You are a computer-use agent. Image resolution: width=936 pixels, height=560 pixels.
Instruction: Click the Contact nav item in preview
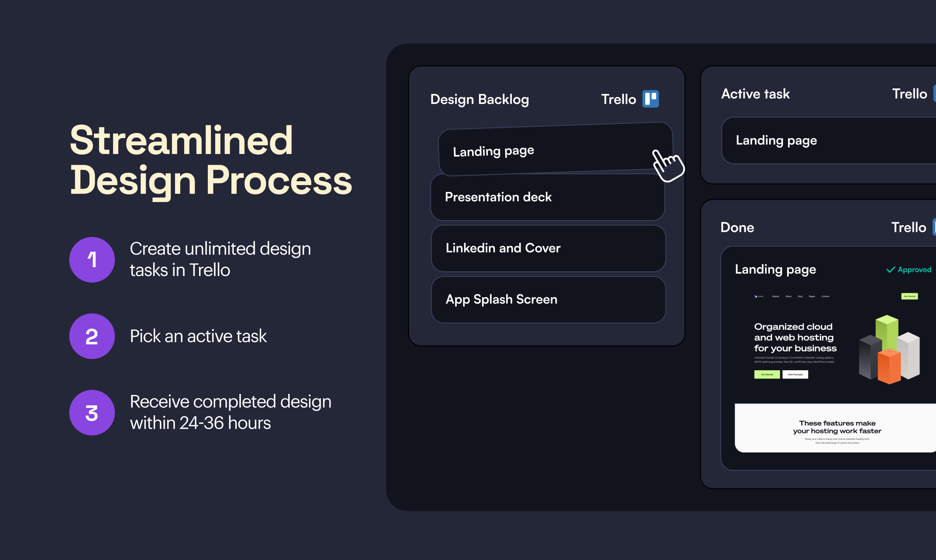point(825,296)
